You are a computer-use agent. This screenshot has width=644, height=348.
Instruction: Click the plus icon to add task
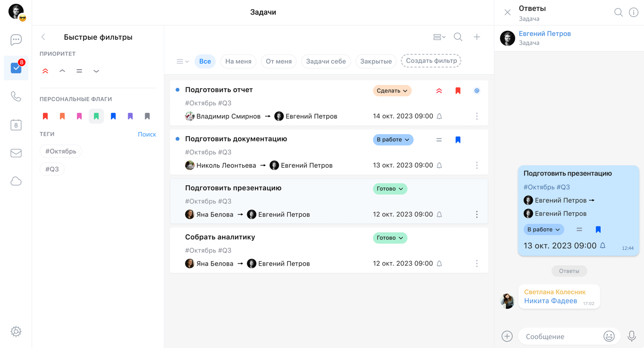477,37
